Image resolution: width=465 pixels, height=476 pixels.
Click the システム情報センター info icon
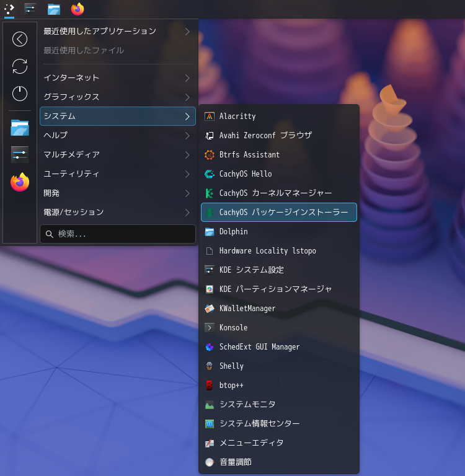click(x=210, y=423)
